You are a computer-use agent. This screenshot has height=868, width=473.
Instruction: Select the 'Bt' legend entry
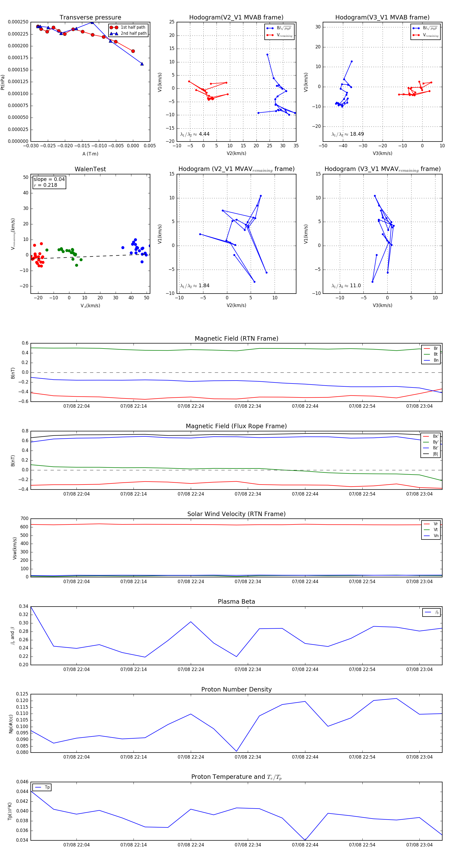point(431,354)
